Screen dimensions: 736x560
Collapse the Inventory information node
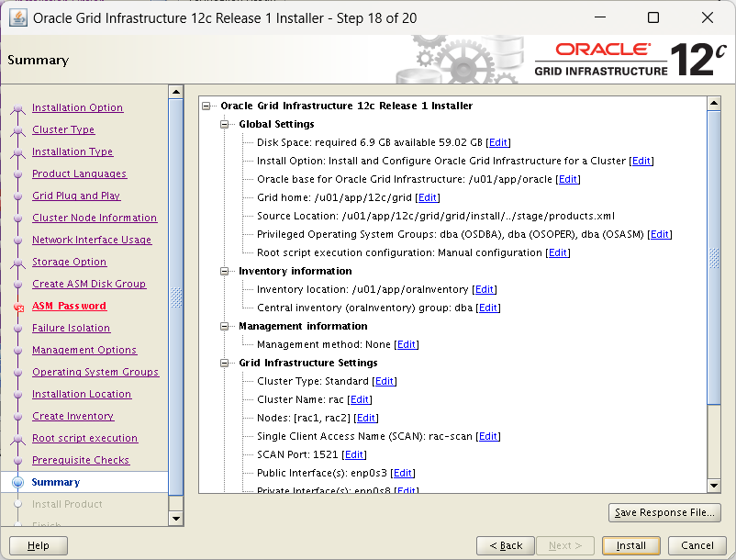(x=224, y=272)
